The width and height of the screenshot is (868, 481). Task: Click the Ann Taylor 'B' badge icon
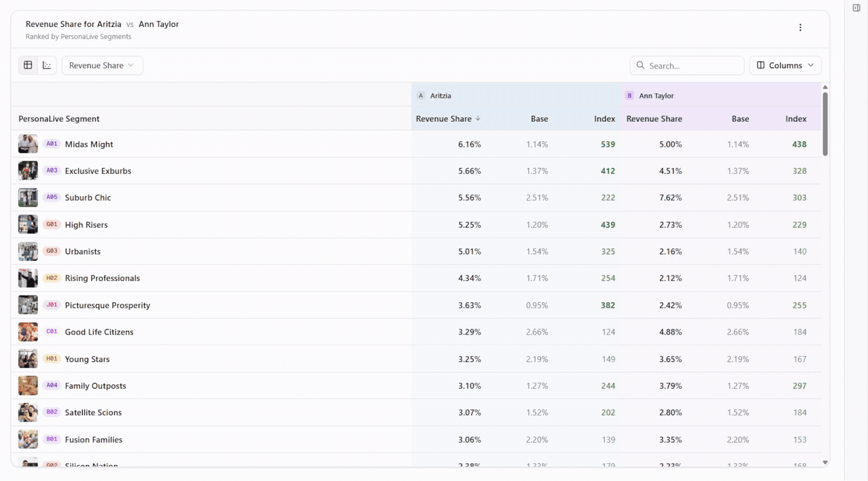[630, 96]
